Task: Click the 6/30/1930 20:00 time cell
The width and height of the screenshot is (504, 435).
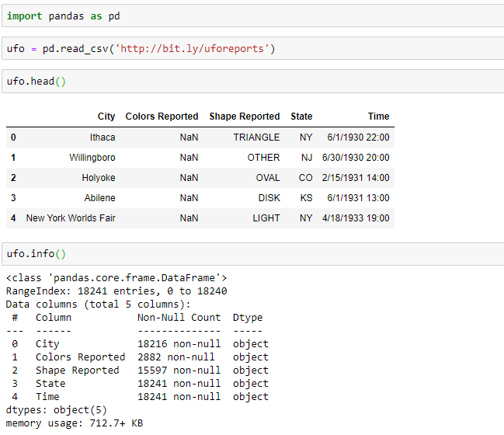Action: point(356,158)
